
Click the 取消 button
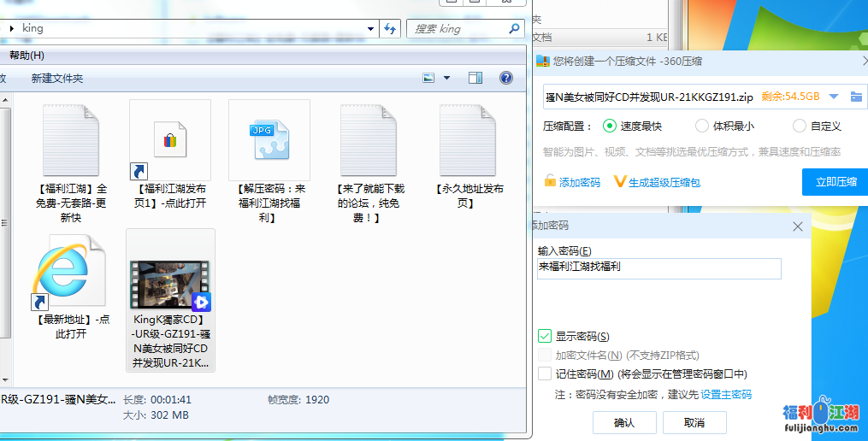click(694, 423)
